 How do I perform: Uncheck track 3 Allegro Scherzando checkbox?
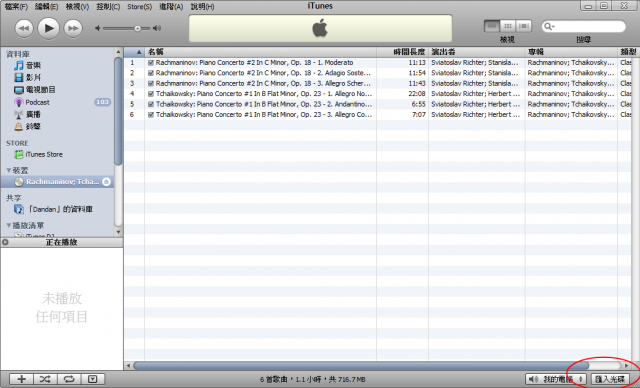coord(151,84)
